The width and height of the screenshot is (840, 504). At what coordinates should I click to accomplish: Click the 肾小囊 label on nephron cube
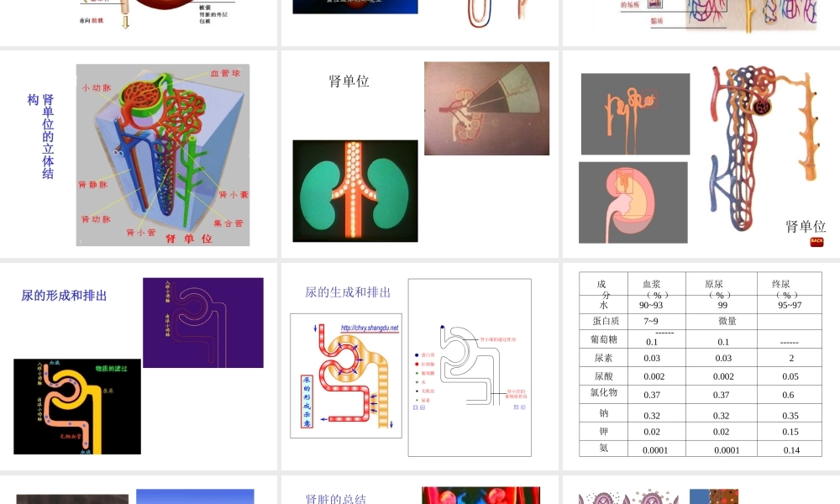tap(234, 194)
